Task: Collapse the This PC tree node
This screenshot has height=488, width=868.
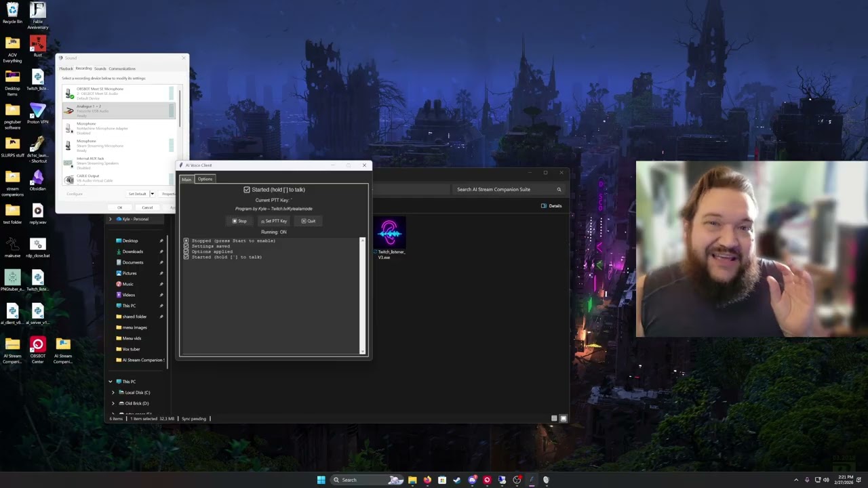Action: (x=111, y=382)
